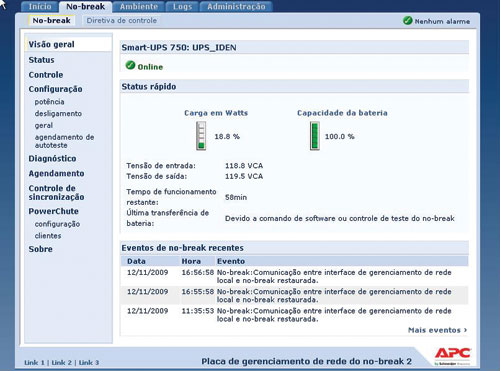Open Diagnóstico in the sidebar
Screen dimensions: 500x371
click(x=52, y=159)
